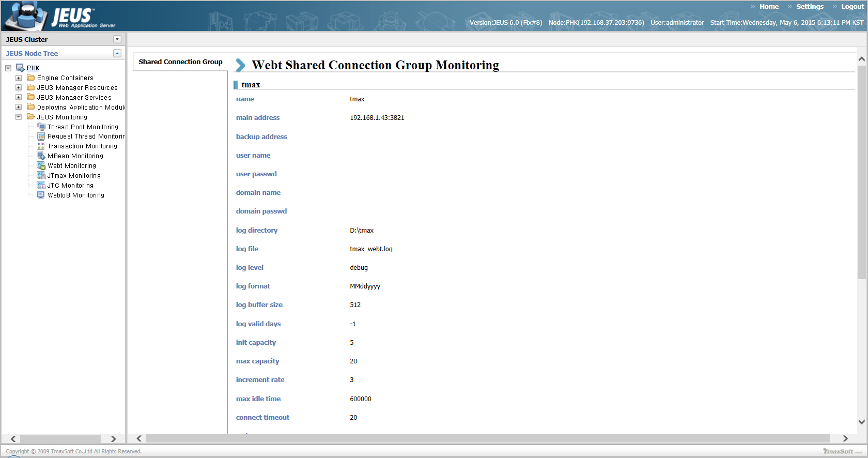Go to Home in top menu
868x458 pixels.
pyautogui.click(x=769, y=7)
